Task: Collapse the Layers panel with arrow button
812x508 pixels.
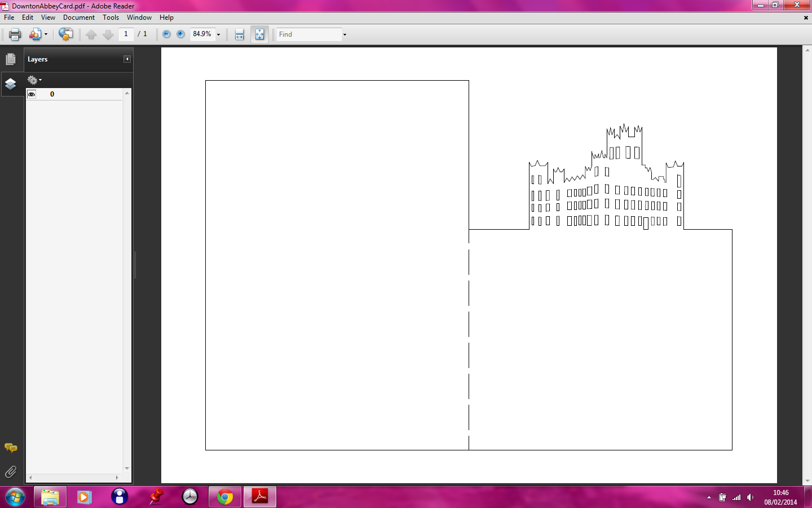Action: pos(127,59)
